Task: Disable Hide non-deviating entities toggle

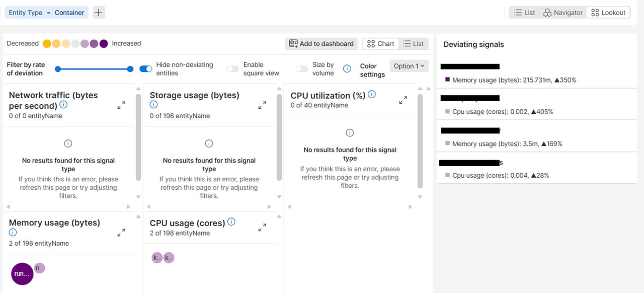Action: (146, 69)
